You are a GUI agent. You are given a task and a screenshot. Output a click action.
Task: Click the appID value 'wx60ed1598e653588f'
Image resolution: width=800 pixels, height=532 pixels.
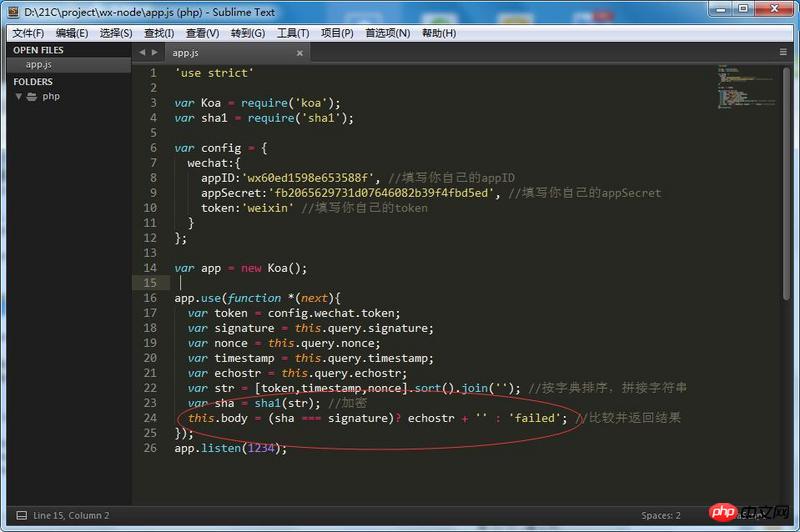(307, 178)
